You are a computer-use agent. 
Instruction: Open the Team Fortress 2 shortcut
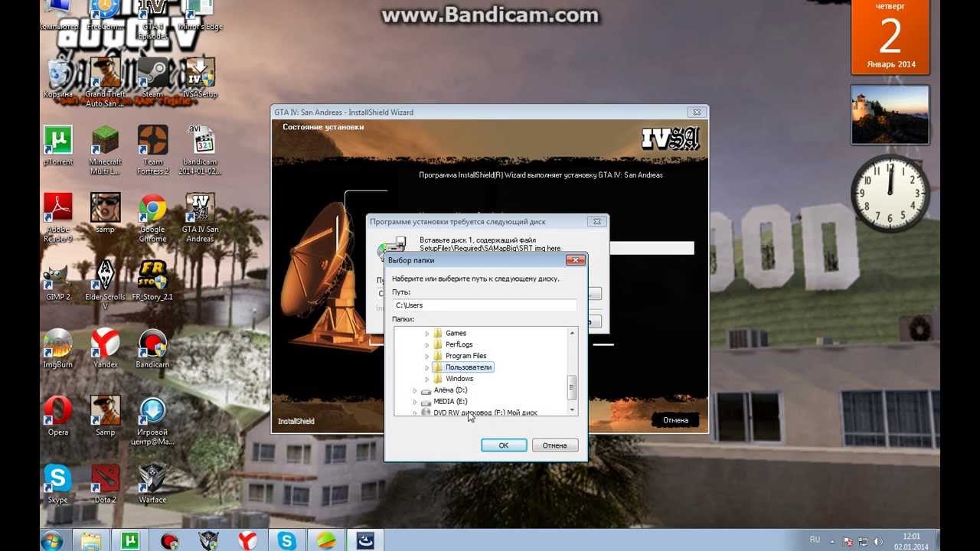click(152, 150)
